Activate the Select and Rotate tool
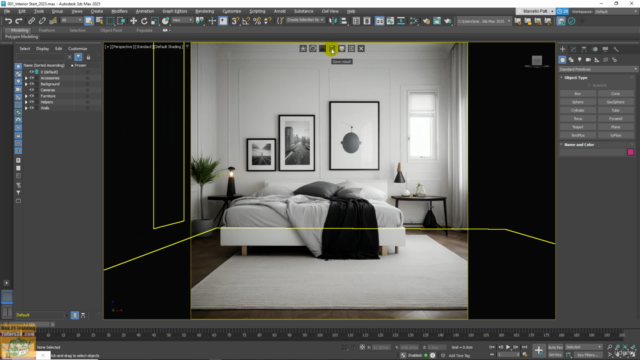Image resolution: width=640 pixels, height=360 pixels. click(144, 21)
